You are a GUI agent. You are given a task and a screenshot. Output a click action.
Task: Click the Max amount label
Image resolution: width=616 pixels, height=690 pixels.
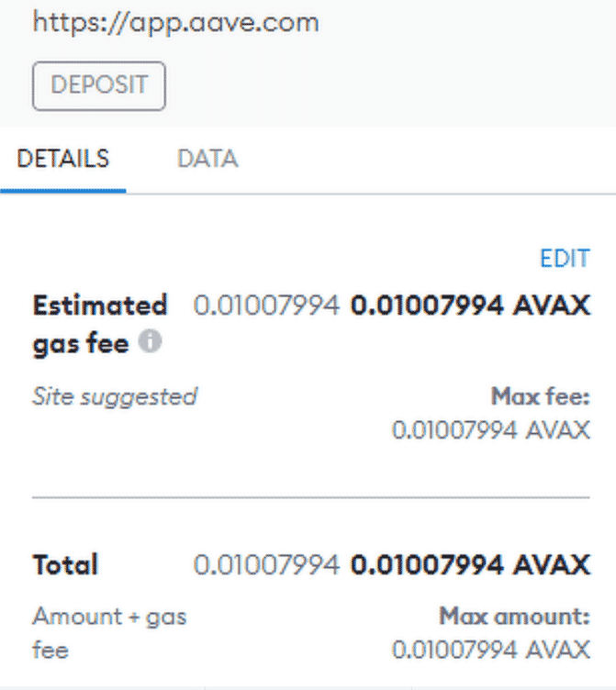click(514, 616)
